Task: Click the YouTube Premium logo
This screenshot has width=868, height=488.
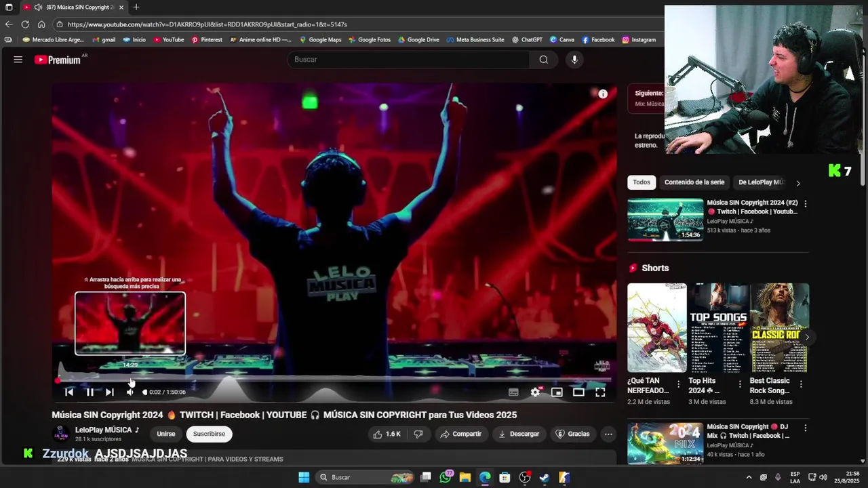Action: coord(58,60)
